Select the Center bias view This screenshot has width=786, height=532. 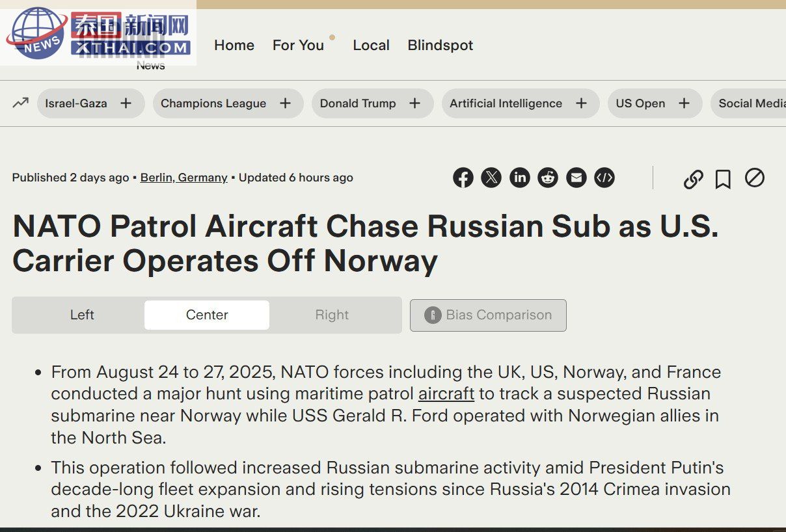[x=207, y=315]
